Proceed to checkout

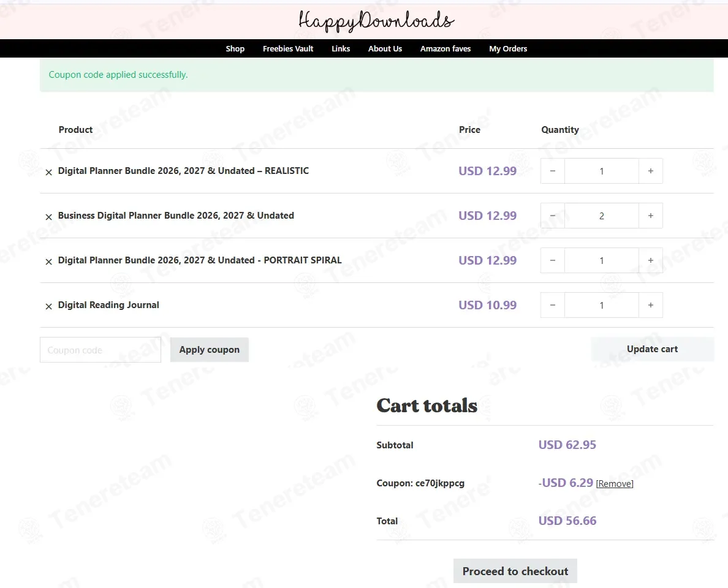tap(515, 571)
